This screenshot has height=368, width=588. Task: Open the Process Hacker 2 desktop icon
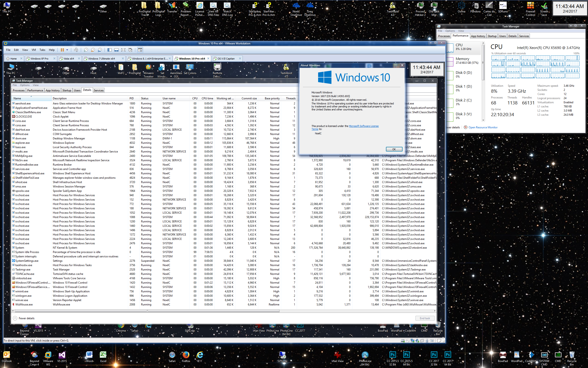[420, 9]
